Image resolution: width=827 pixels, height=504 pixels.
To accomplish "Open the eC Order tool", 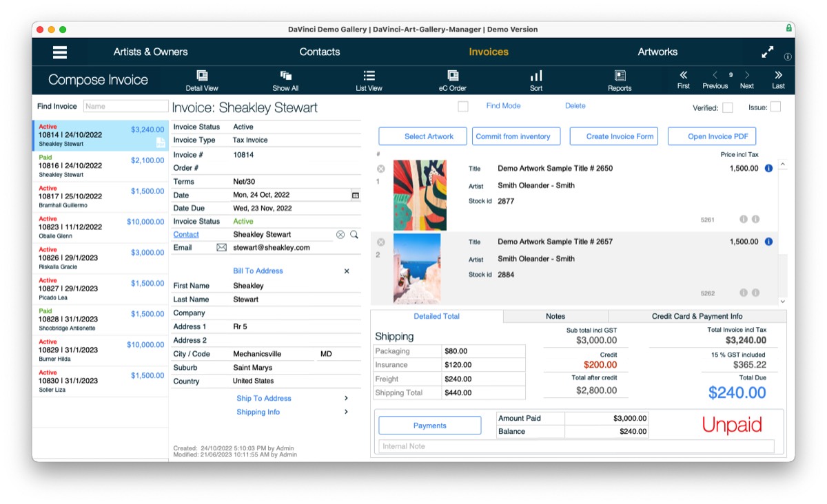I will click(453, 80).
